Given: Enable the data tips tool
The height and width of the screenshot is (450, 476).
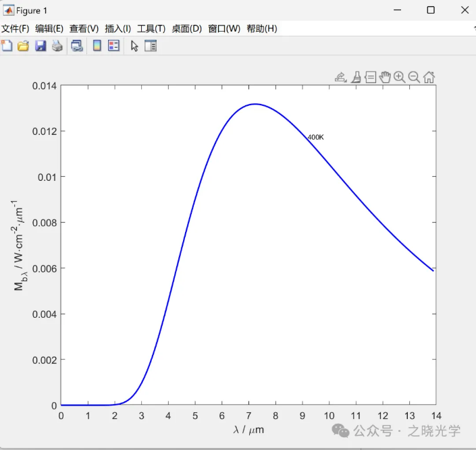Looking at the screenshot, I should pyautogui.click(x=371, y=77).
